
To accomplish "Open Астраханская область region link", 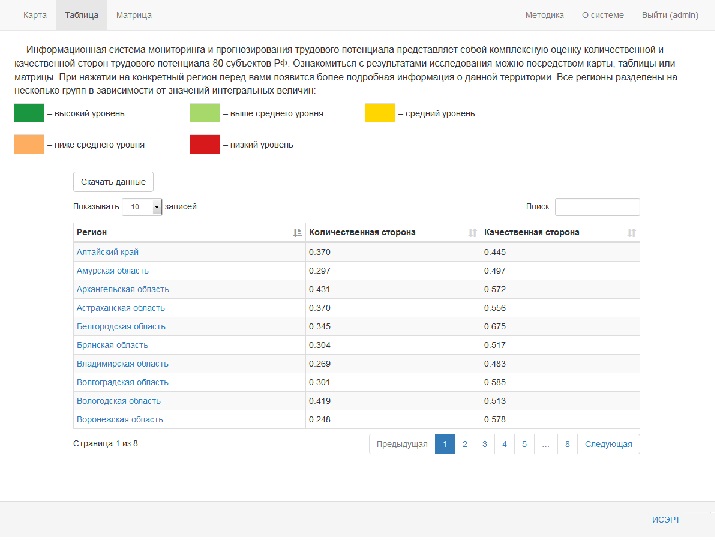I will click(120, 308).
